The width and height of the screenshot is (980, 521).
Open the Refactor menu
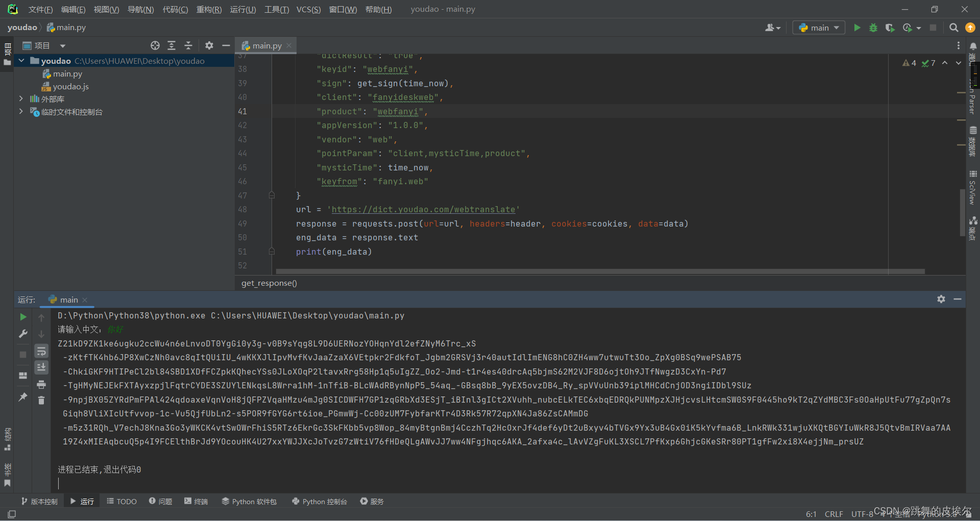pyautogui.click(x=209, y=9)
